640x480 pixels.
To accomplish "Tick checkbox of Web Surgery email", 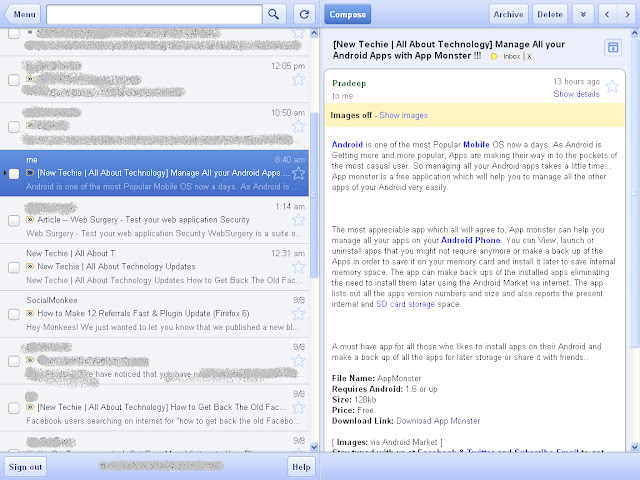I will coord(14,220).
